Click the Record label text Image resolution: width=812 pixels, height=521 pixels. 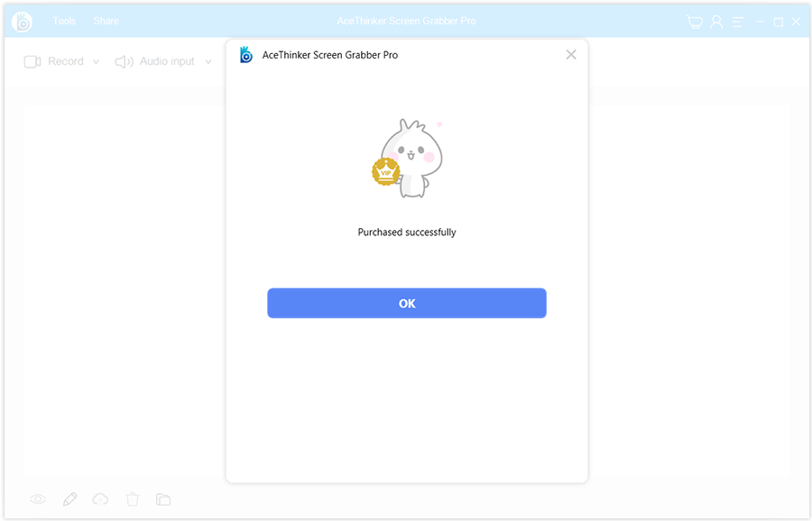coord(66,61)
